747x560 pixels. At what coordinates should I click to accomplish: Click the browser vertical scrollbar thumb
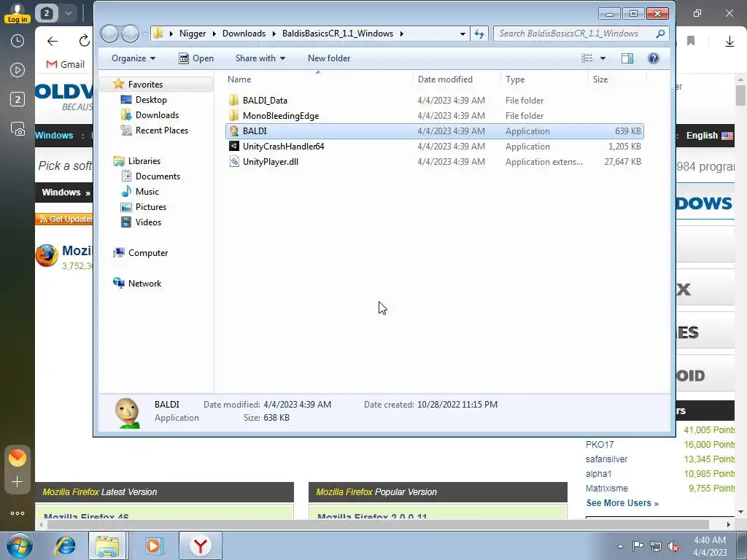[740, 96]
